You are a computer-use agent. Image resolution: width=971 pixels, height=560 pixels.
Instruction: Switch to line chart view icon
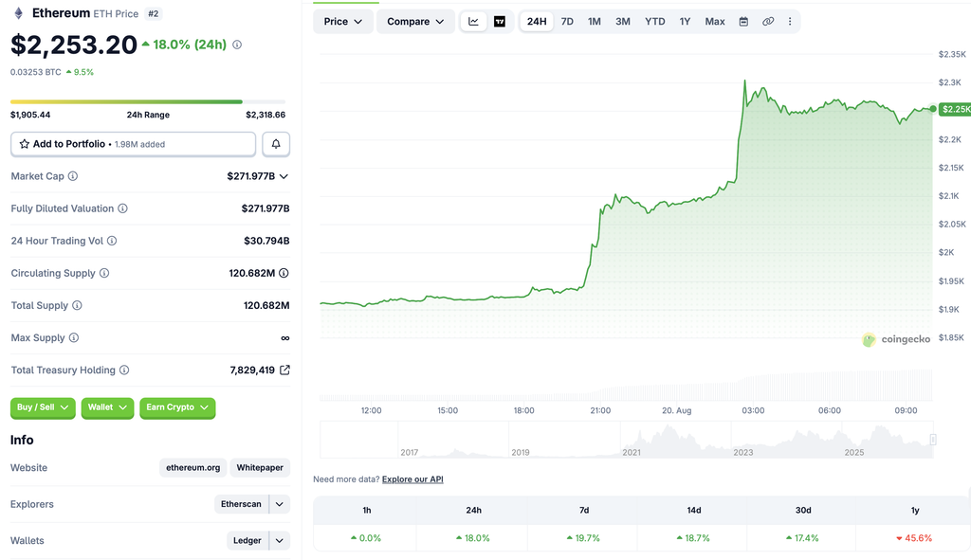click(474, 22)
